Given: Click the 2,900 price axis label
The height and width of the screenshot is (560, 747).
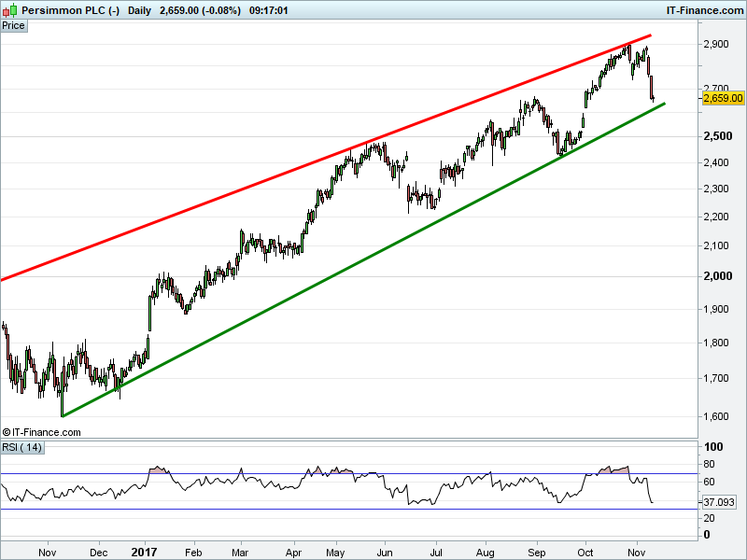Looking at the screenshot, I should pos(716,44).
